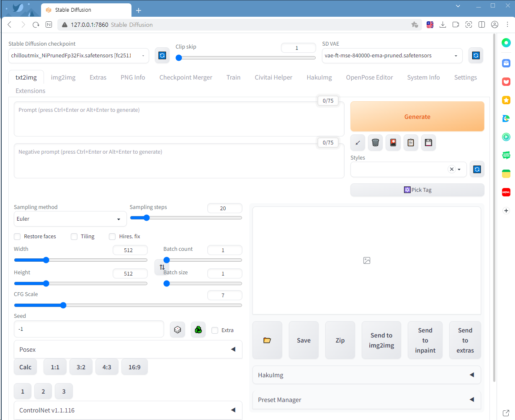Open the Checkpoint Merger tab
The image size is (515, 420).
point(186,77)
